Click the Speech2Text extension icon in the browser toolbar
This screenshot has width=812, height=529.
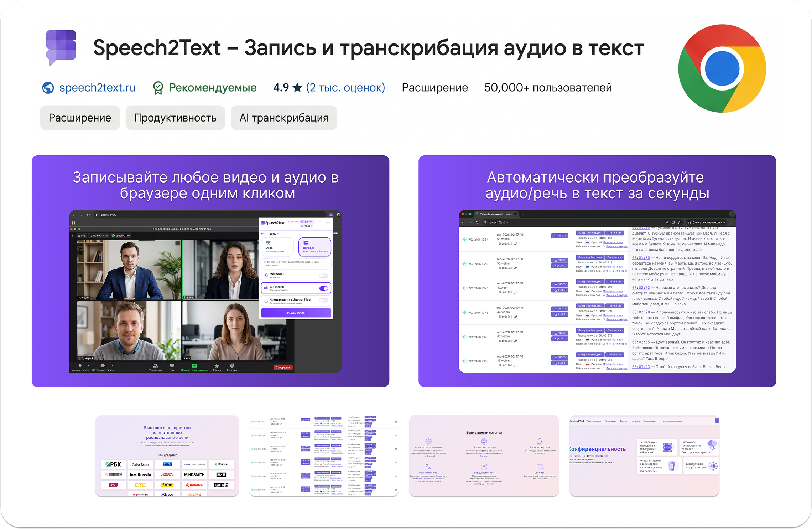coord(331,215)
